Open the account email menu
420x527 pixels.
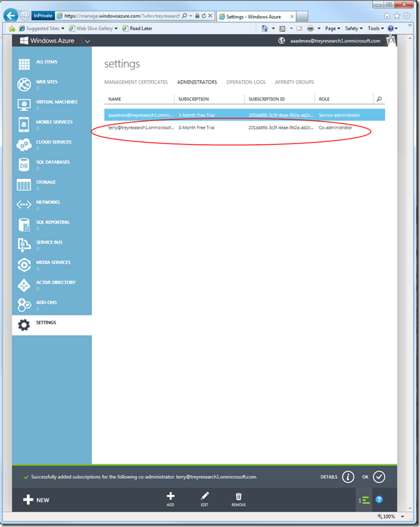tap(335, 40)
